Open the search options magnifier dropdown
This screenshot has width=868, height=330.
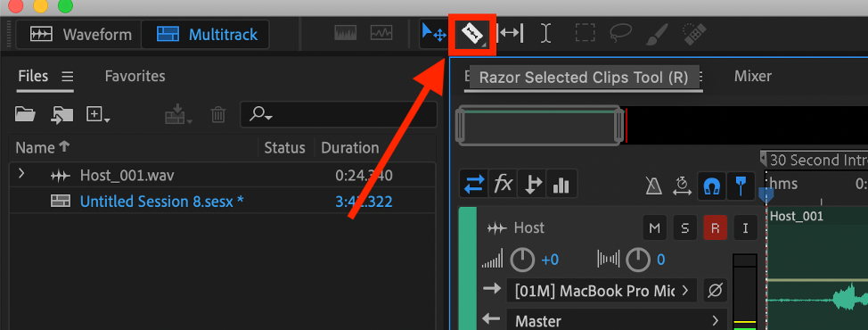point(261,115)
